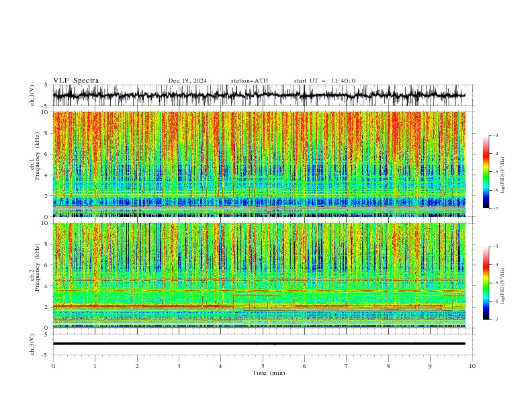The width and height of the screenshot is (532, 411).
Task: Click time axis tick label "0"
Action: 53,366
